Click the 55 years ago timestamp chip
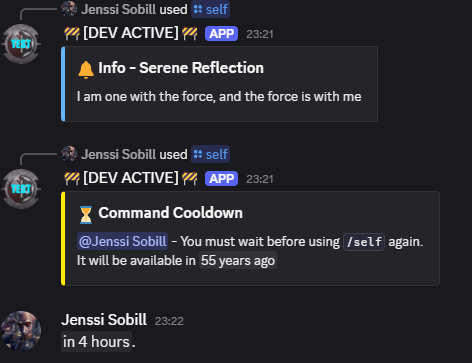 tap(238, 260)
